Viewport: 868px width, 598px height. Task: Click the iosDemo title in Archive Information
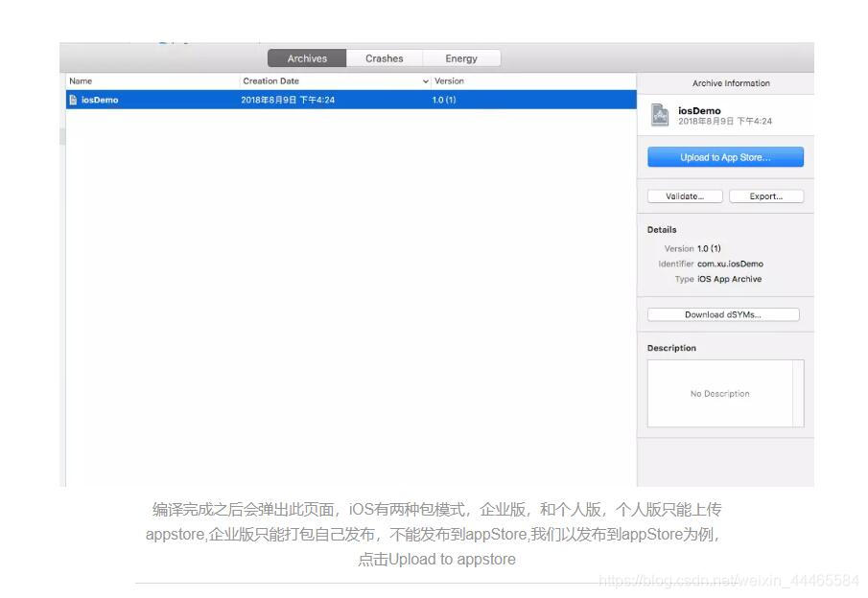pos(699,110)
